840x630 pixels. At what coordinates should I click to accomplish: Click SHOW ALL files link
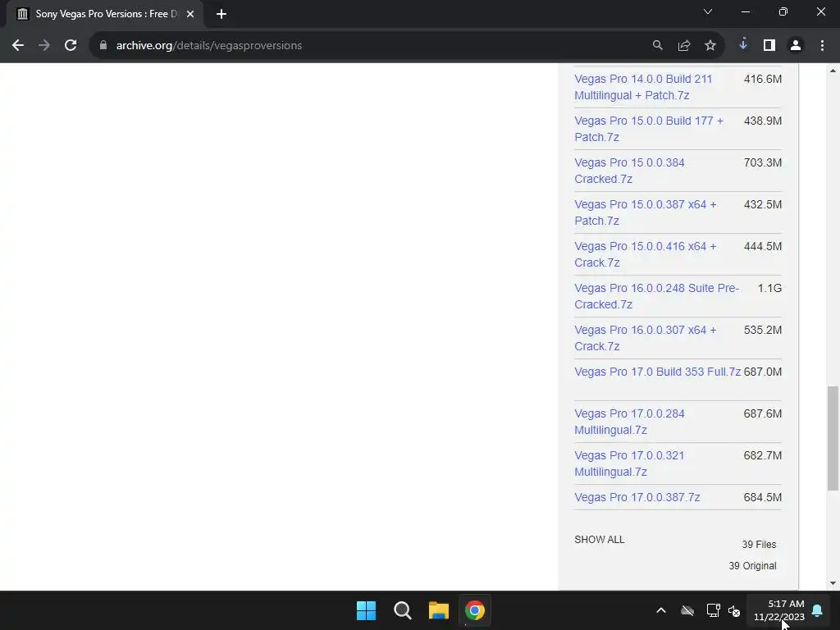click(600, 540)
